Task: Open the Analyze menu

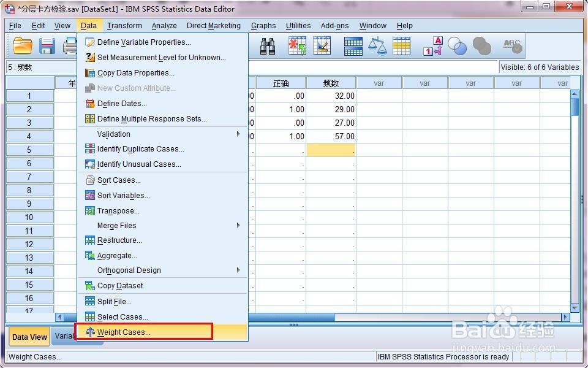Action: click(164, 26)
